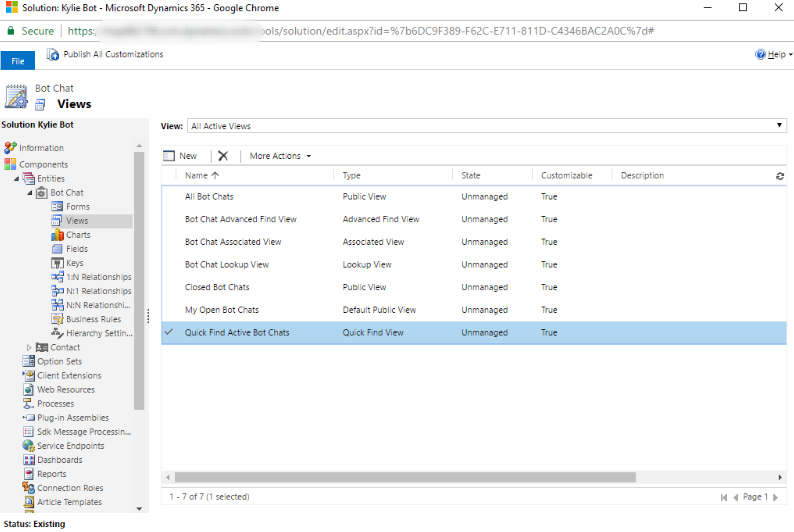Image resolution: width=794 pixels, height=532 pixels.
Task: Collapse the Entities tree node
Action: pos(17,179)
